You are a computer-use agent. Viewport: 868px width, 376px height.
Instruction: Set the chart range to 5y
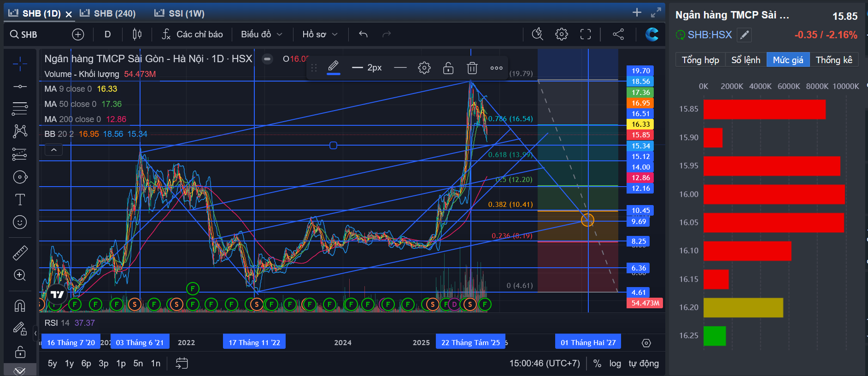(x=53, y=363)
